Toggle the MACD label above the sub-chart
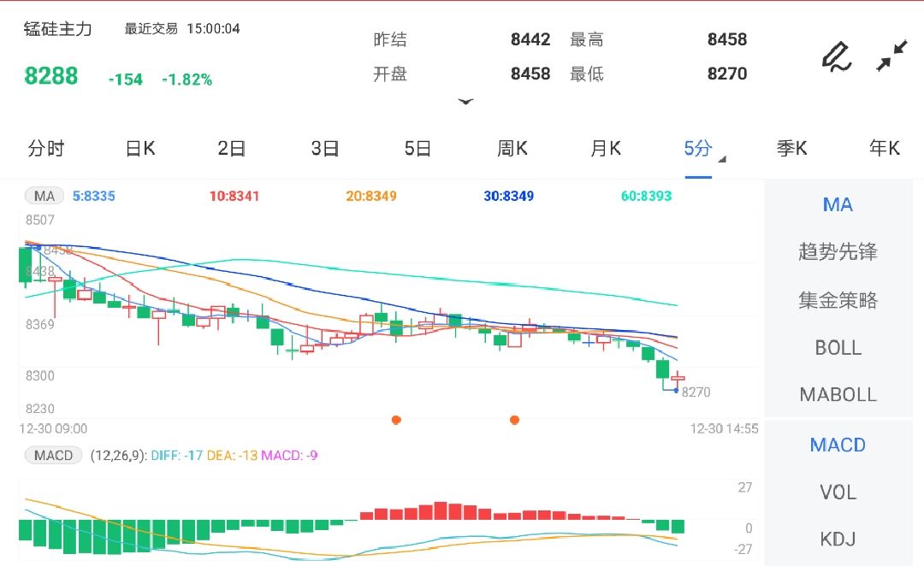Viewport: 924px width, 566px height. [x=52, y=455]
